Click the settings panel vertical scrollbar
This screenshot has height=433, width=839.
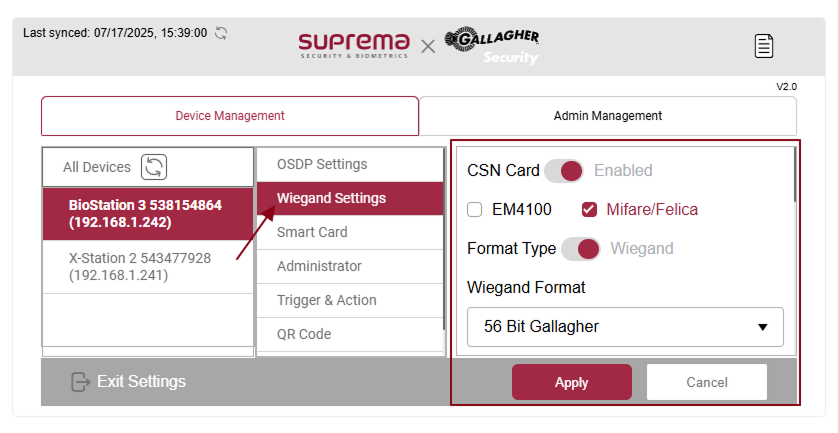coord(795,180)
